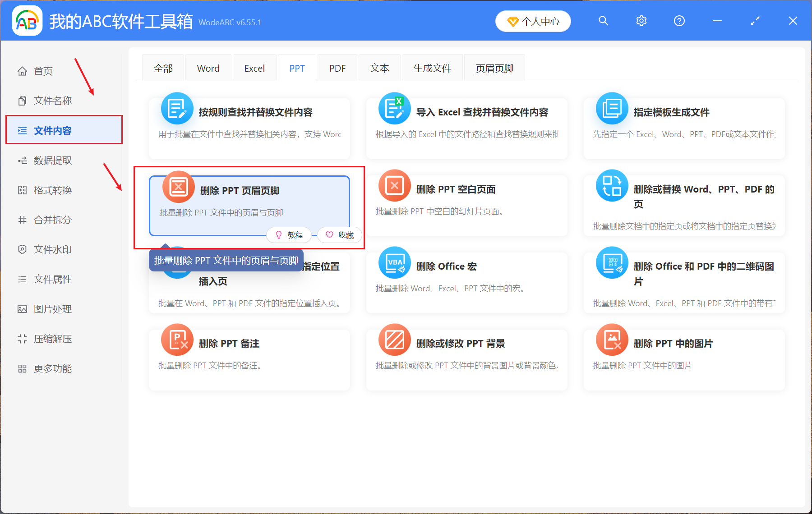Screen dimensions: 812x514
Task: Click the 教程 tutorial button
Action: (x=289, y=235)
